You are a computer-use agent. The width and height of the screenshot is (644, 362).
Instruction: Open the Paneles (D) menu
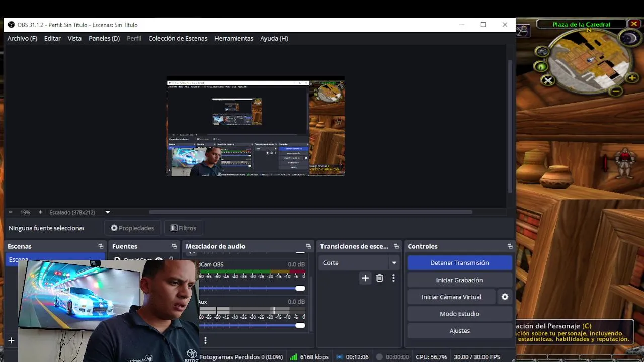coord(104,38)
